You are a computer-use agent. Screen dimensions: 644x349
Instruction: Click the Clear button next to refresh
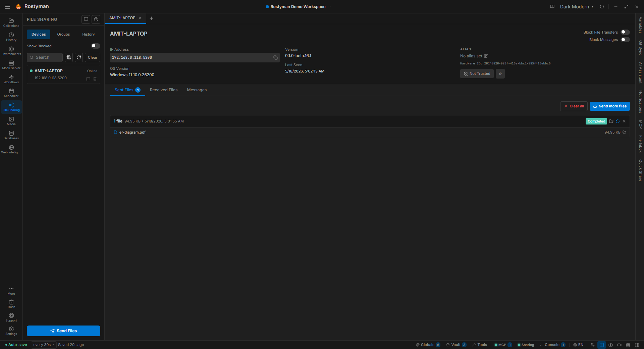coord(93,57)
